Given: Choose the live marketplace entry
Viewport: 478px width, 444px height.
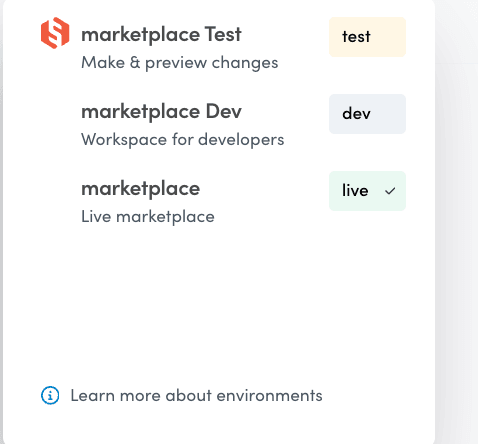Looking at the screenshot, I should 223,197.
